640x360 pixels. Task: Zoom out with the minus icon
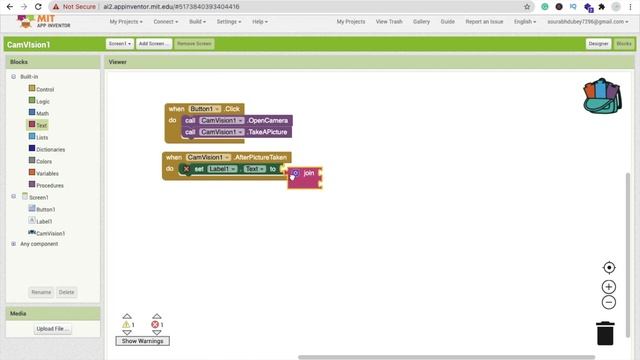pyautogui.click(x=609, y=302)
